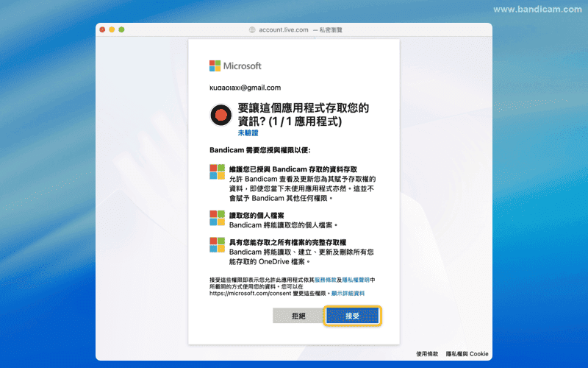
Task: Click 隱私權與 Cookie footer link
Action: (x=467, y=354)
